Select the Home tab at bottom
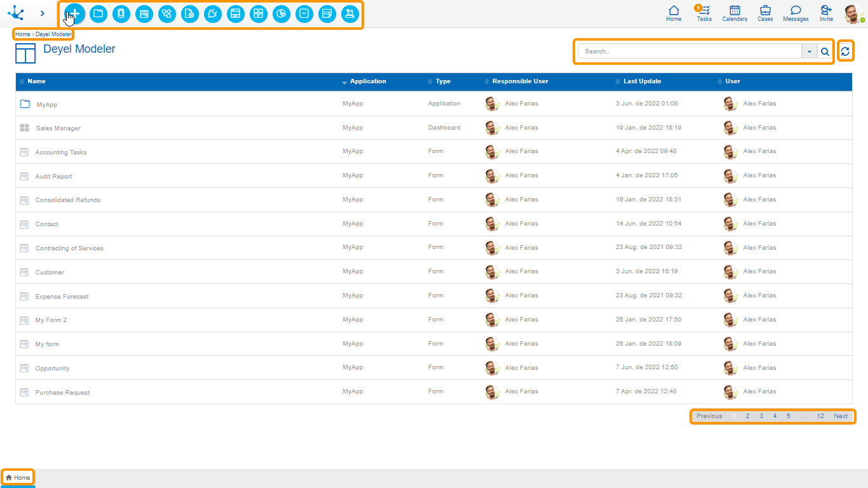 (18, 478)
